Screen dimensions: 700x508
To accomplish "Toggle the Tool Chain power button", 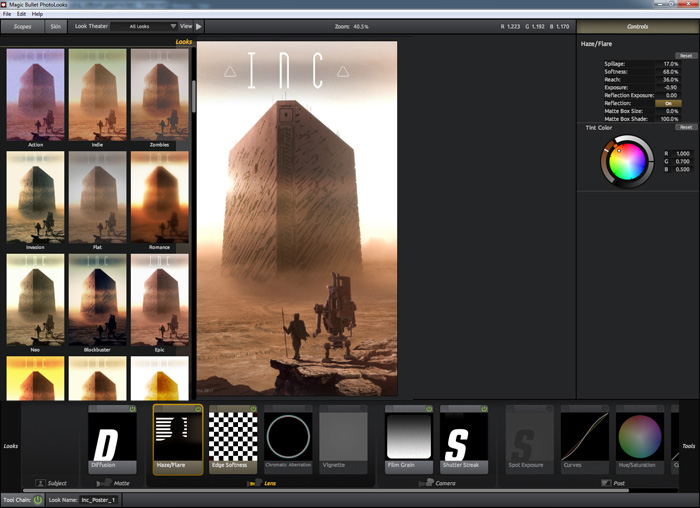I will pyautogui.click(x=38, y=499).
